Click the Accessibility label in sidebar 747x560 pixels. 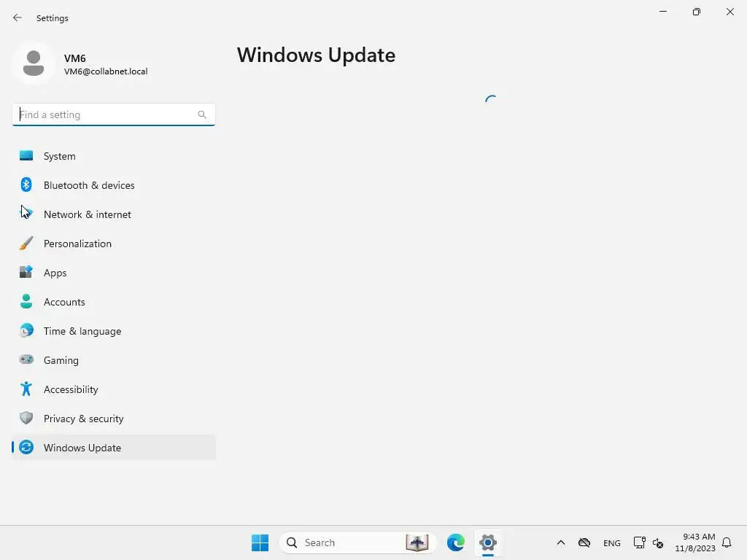click(x=71, y=389)
